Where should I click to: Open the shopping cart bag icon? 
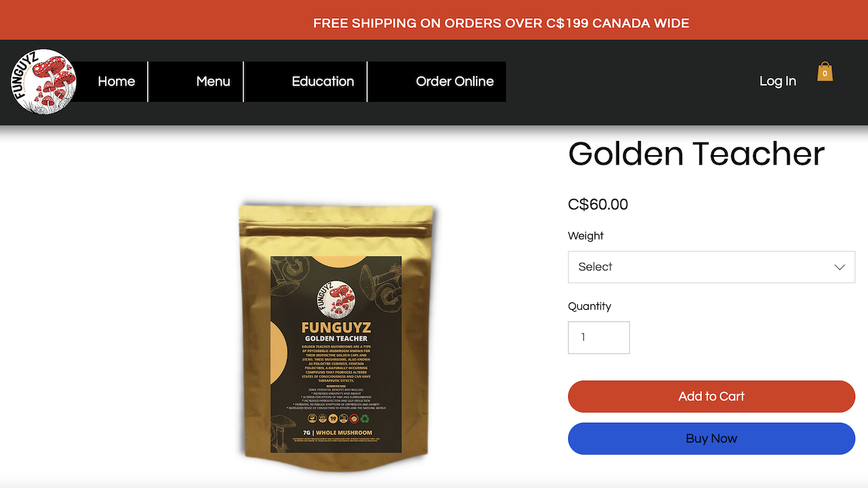pos(825,72)
